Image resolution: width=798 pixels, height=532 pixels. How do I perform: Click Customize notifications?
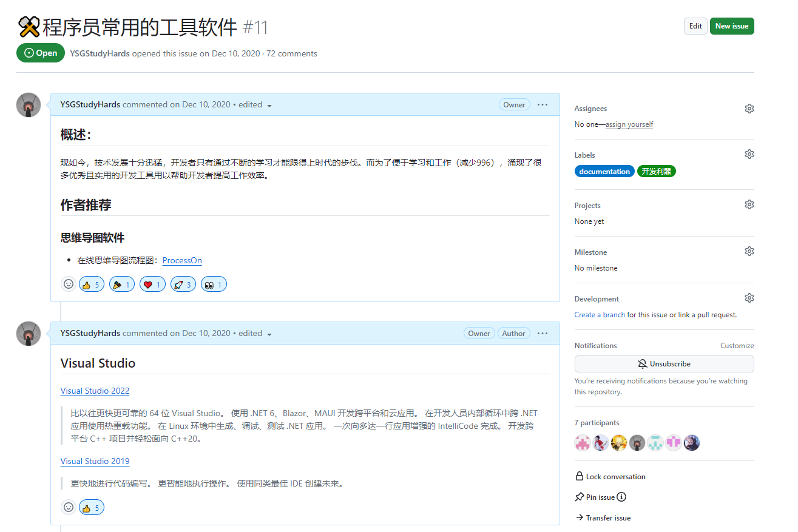[737, 346]
